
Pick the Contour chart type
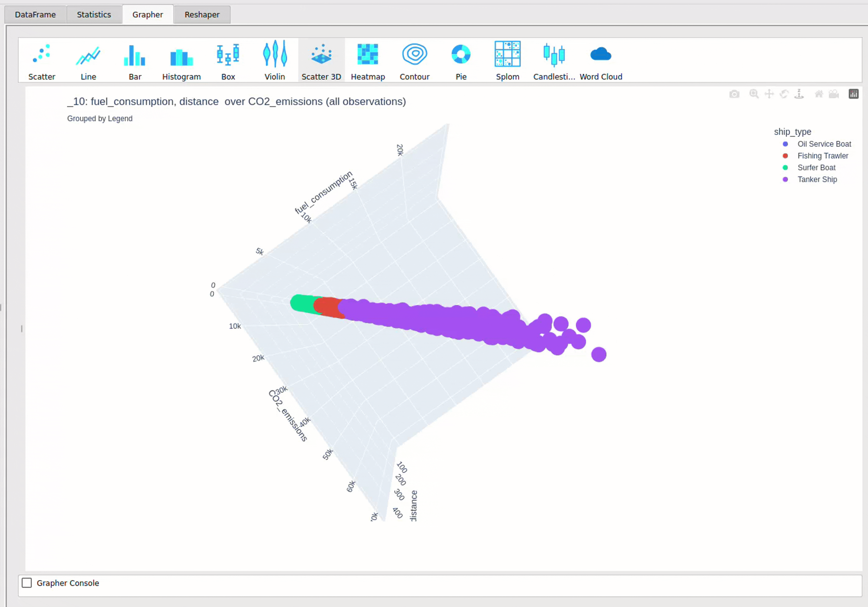(414, 61)
